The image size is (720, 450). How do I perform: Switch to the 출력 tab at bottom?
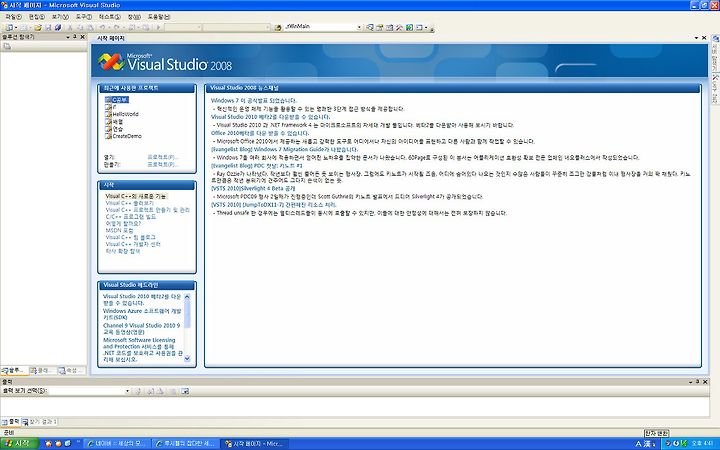[x=11, y=422]
